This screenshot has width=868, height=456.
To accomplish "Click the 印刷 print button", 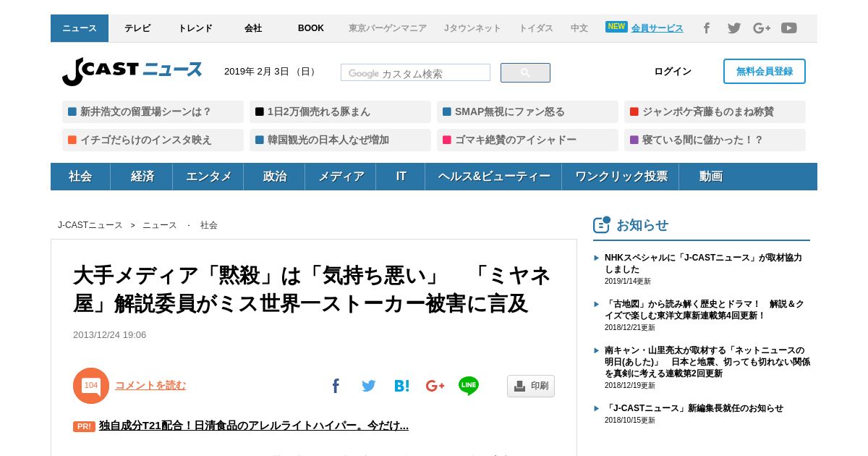I will click(x=531, y=386).
